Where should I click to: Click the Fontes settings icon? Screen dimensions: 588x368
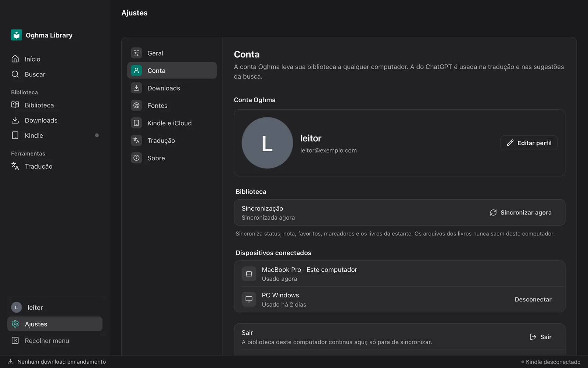coord(136,106)
